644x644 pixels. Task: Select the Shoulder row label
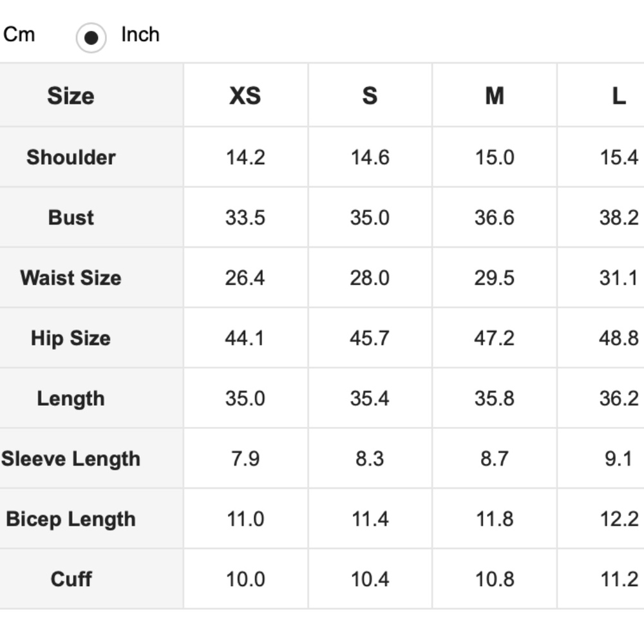point(71,157)
